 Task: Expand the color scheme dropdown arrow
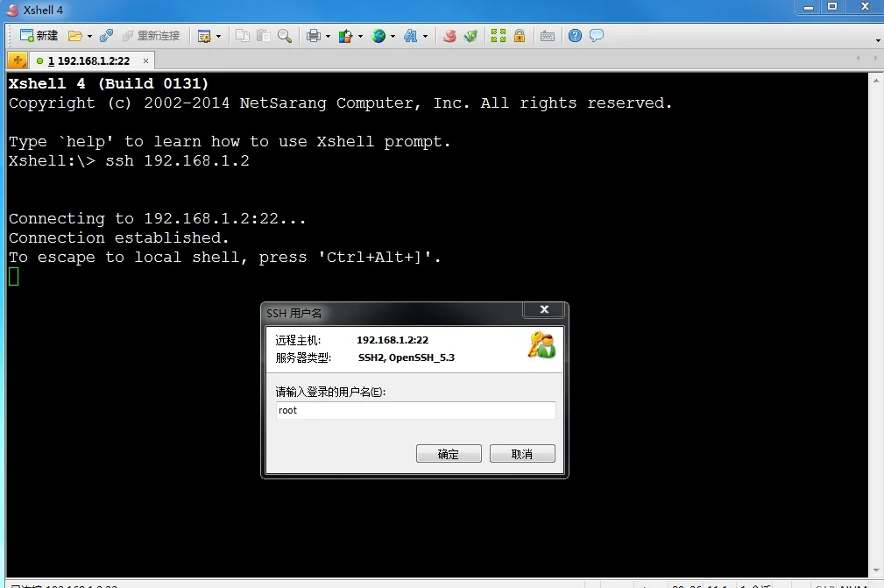[360, 36]
